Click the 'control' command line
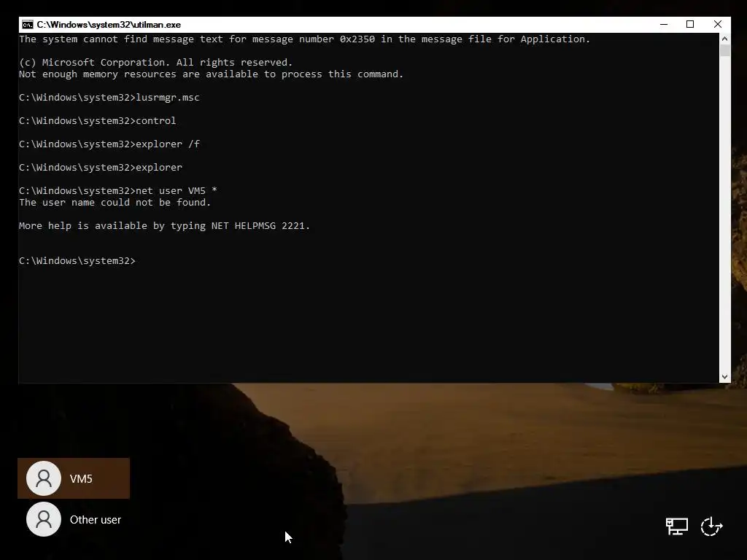This screenshot has width=747, height=560. coord(97,120)
